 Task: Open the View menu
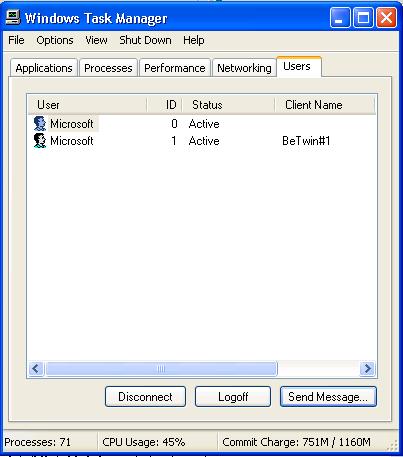(x=96, y=40)
